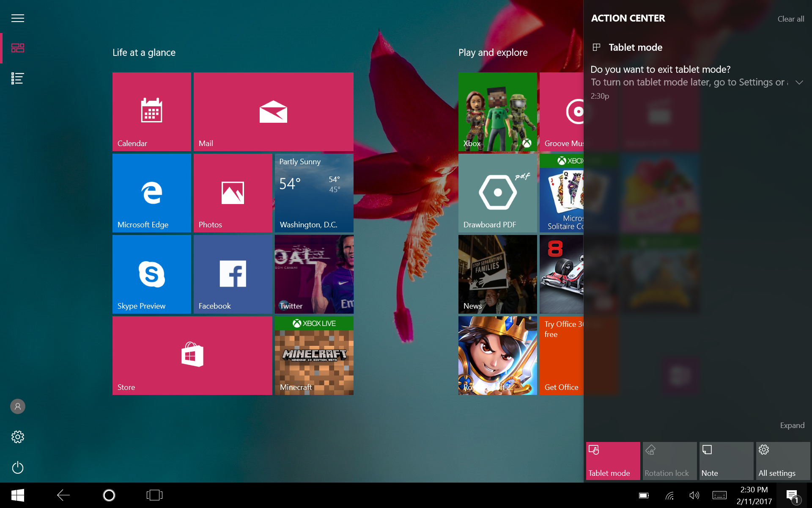812x508 pixels.
Task: Click the Tablet mode notification header
Action: click(628, 47)
